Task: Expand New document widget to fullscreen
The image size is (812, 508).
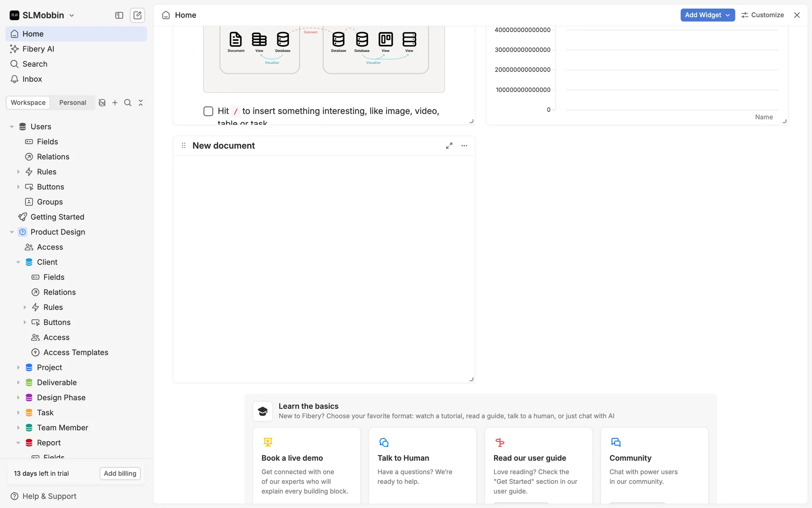Action: 449,146
